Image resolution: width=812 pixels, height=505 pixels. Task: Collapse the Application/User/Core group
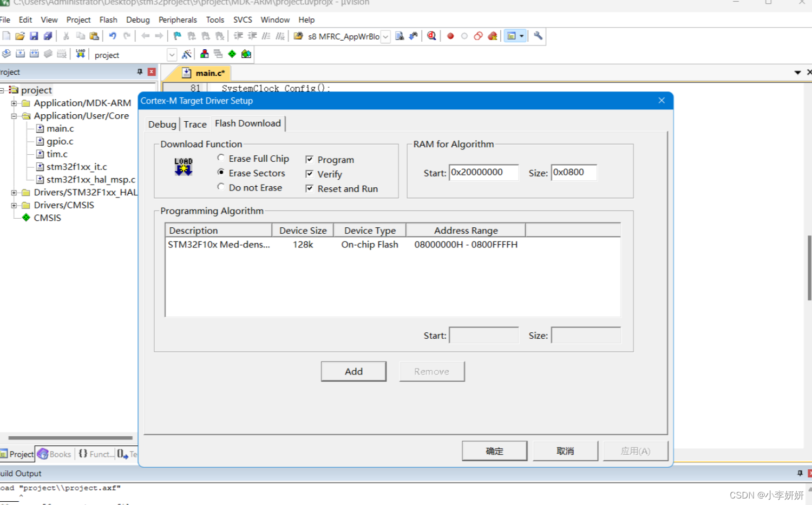(14, 116)
